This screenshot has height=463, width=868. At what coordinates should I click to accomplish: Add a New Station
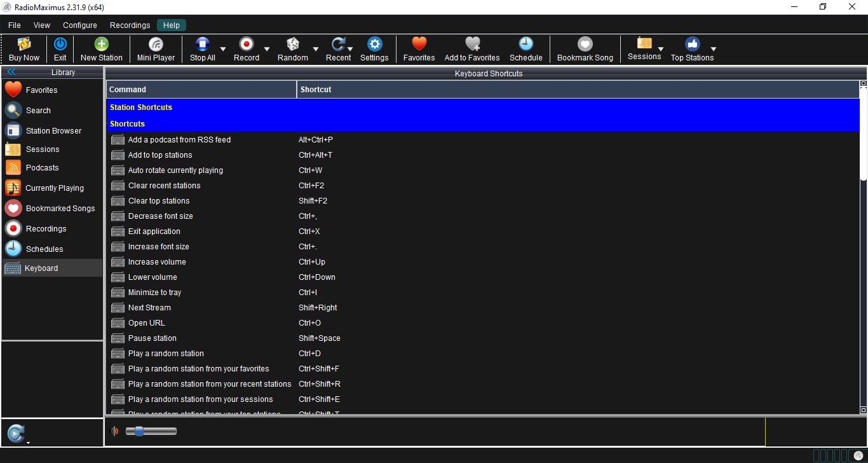(x=102, y=44)
